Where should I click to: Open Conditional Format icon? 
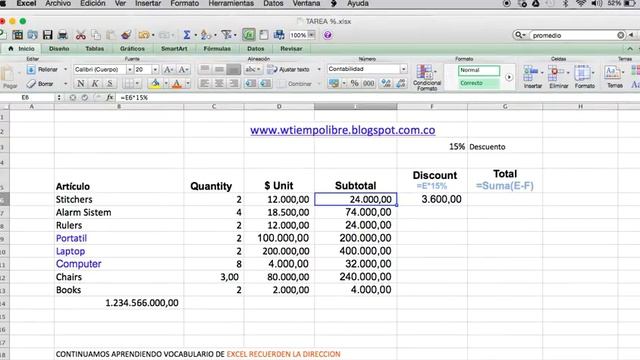coord(426,72)
